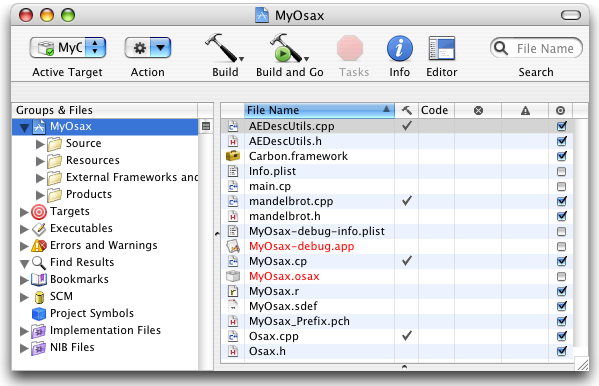The height and width of the screenshot is (386, 599).
Task: Select the MyOsax_Prefix.pch file row
Action: click(x=397, y=321)
